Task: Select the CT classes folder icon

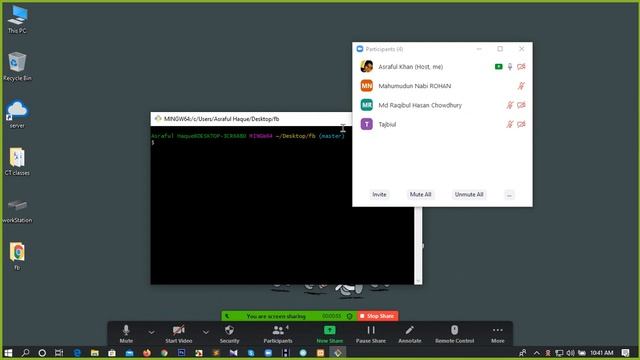Action: pos(17,162)
